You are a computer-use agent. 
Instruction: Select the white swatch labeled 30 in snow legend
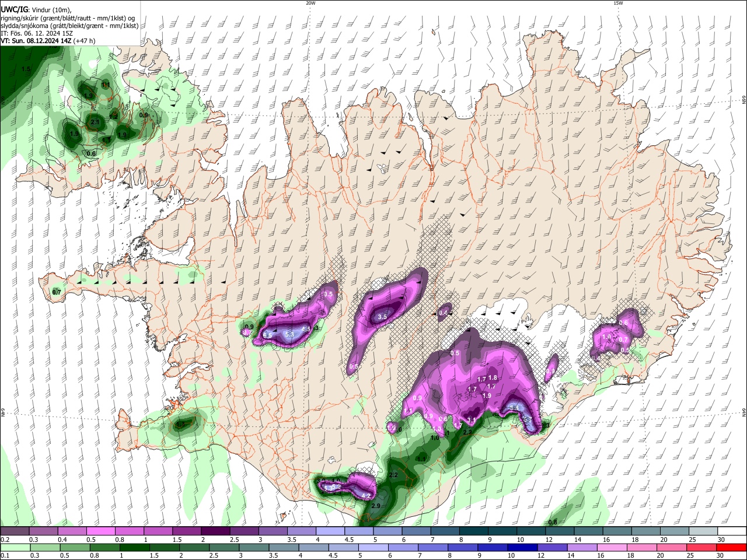[x=731, y=531]
